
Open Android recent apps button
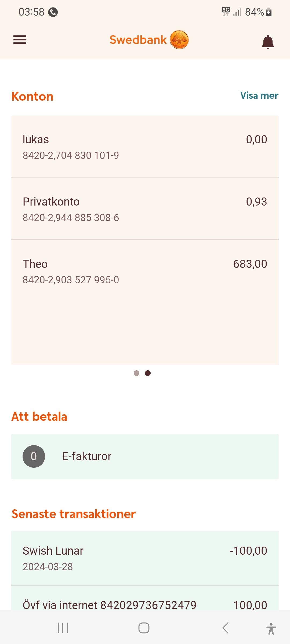63,628
